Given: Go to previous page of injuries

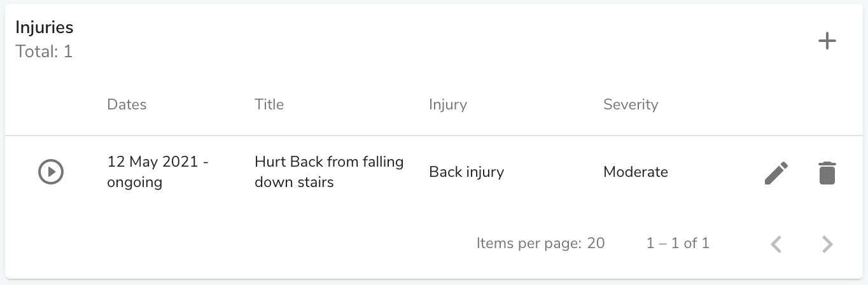Looking at the screenshot, I should [x=776, y=244].
